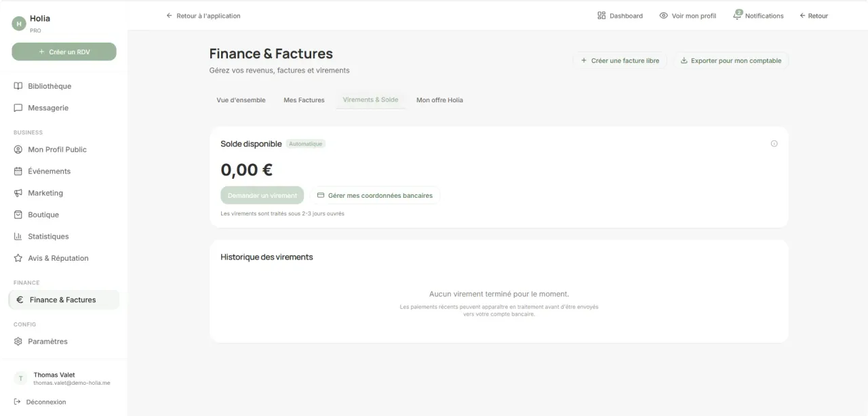Image resolution: width=868 pixels, height=416 pixels.
Task: Click the Mon Profil Public person icon
Action: pyautogui.click(x=18, y=150)
